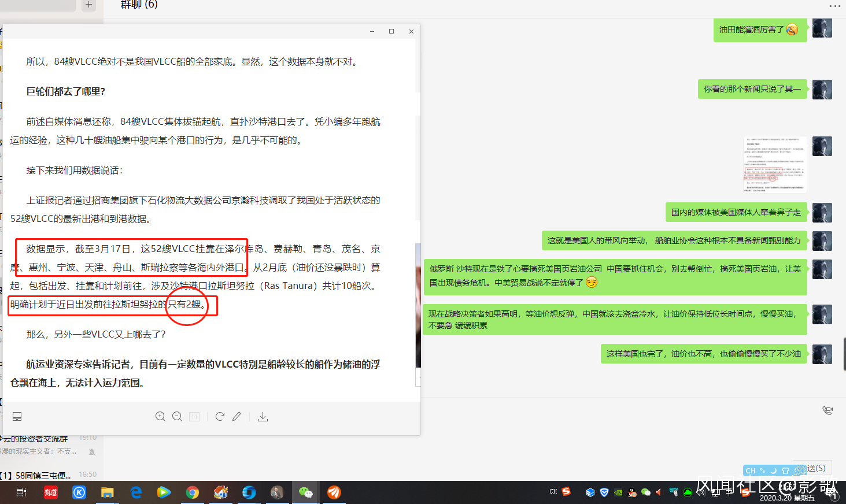846x504 pixels.
Task: Open the 投资者交流群 group conversation
Action: coord(40,444)
